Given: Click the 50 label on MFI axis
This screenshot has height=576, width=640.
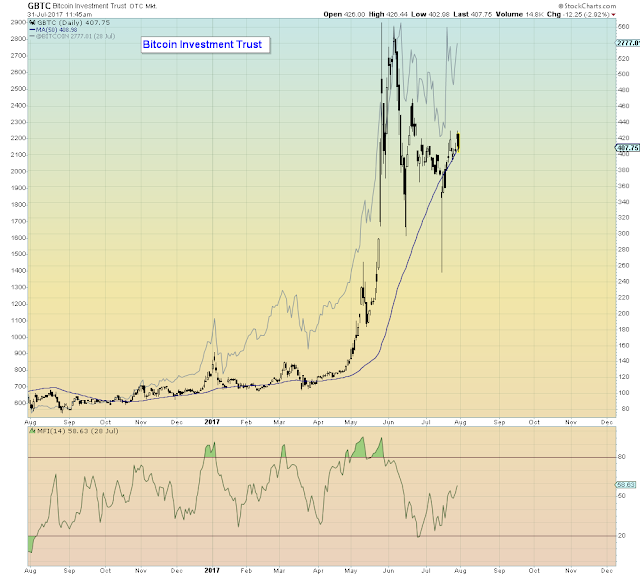Looking at the screenshot, I should (622, 496).
